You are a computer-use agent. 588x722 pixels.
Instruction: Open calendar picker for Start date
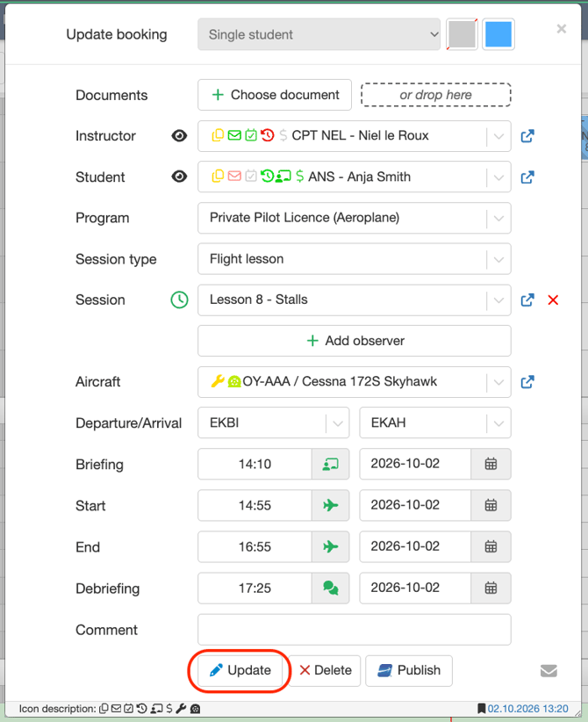[491, 506]
